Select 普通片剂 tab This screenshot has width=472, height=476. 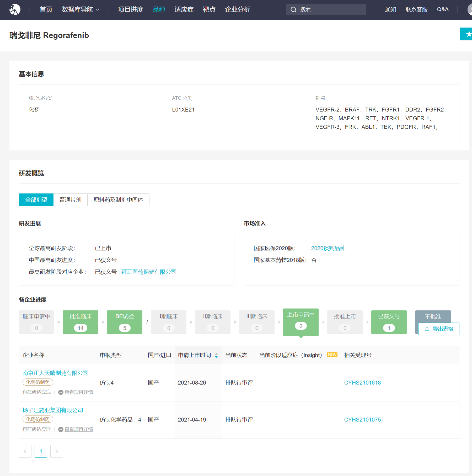pyautogui.click(x=70, y=200)
